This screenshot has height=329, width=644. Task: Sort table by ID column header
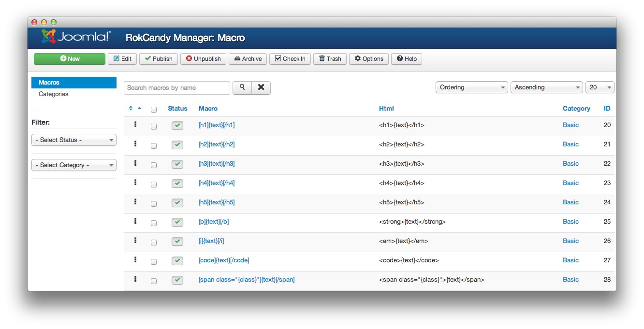tap(607, 109)
